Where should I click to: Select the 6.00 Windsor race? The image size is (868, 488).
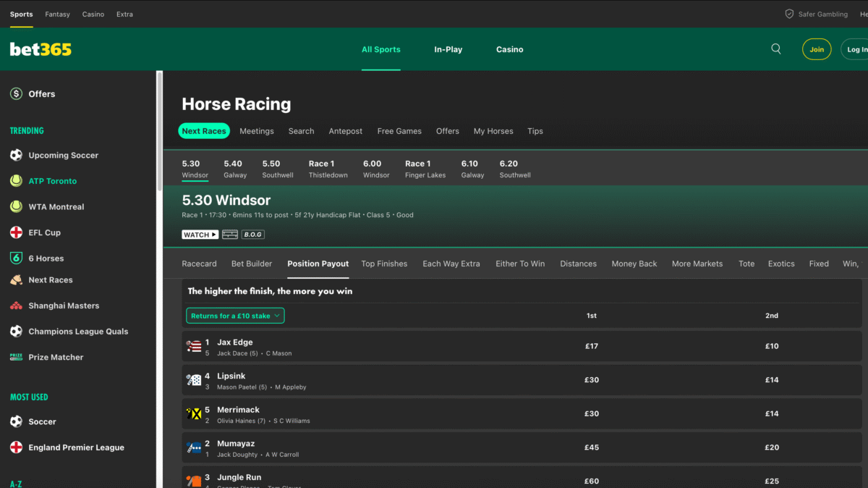coord(376,169)
